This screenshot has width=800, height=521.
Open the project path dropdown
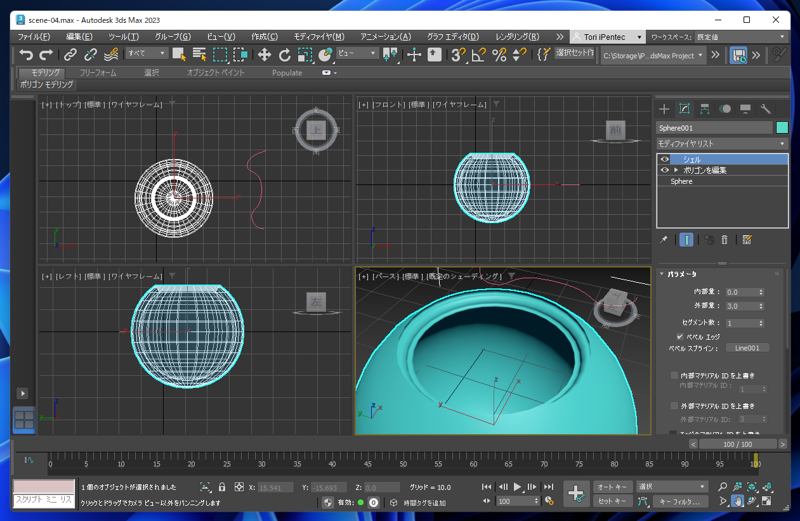point(653,55)
